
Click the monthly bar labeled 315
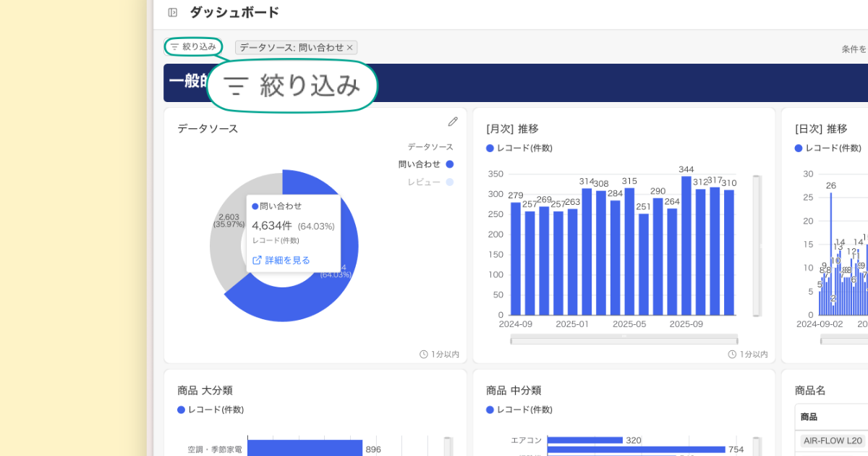tap(629, 252)
